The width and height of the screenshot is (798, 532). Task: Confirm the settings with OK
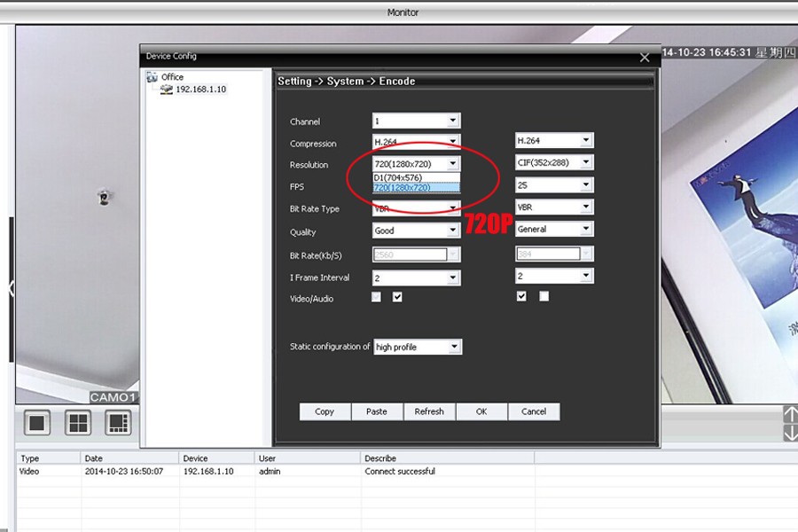481,411
